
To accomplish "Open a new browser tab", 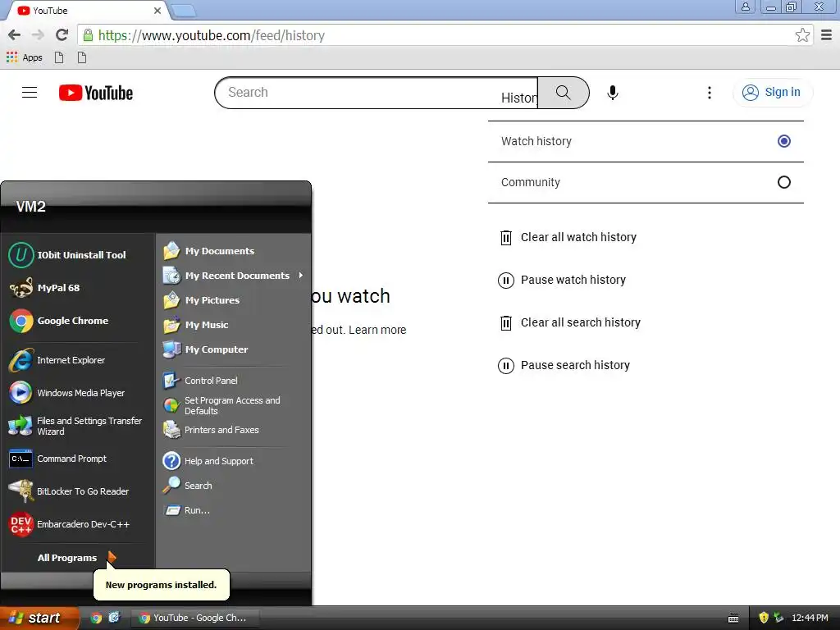I will tap(183, 10).
